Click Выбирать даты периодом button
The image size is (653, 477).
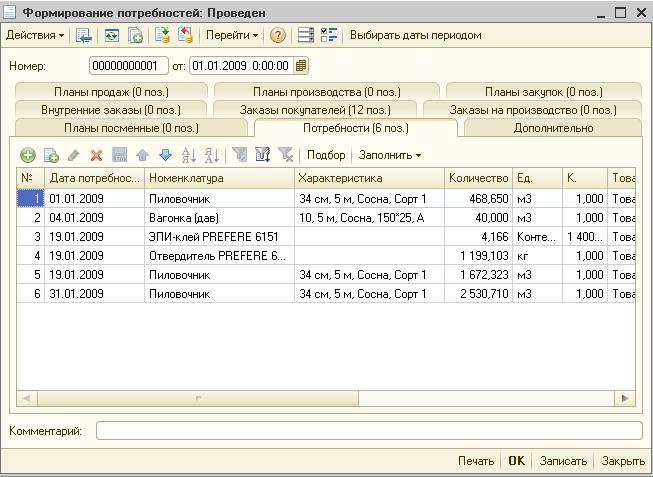pyautogui.click(x=416, y=35)
